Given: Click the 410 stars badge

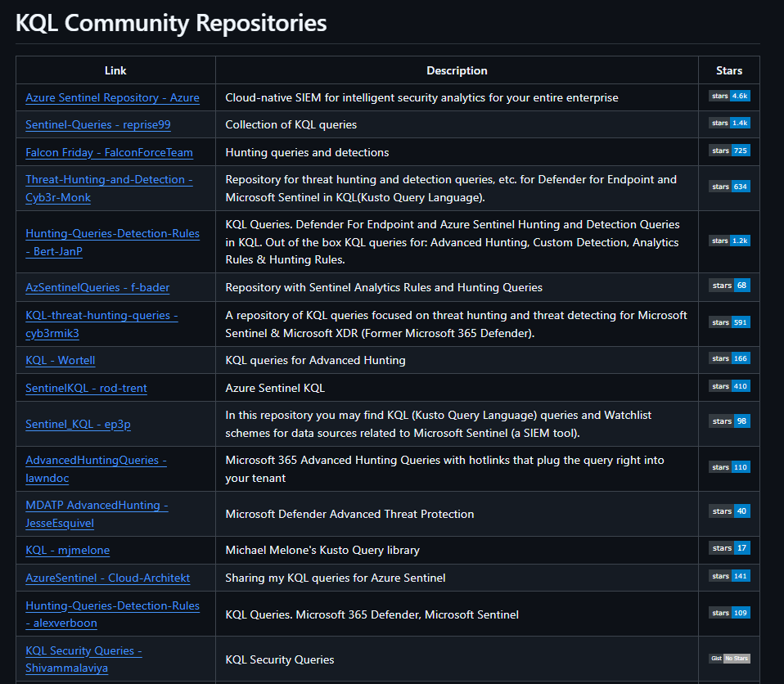Looking at the screenshot, I should click(729, 386).
